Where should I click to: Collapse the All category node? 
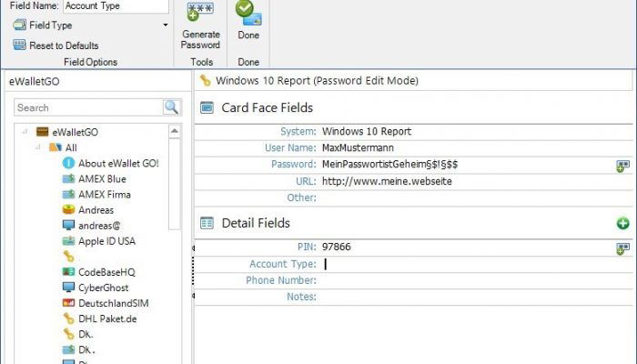(x=38, y=147)
